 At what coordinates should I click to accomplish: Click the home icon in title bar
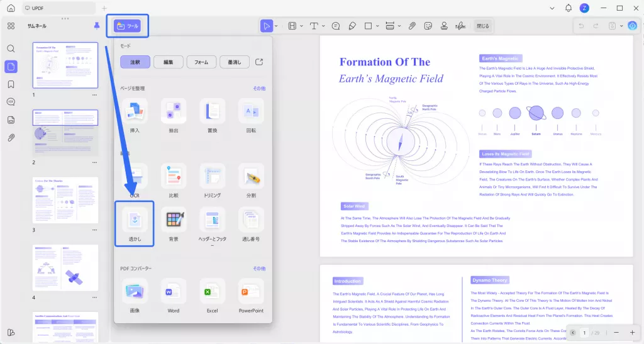click(11, 8)
